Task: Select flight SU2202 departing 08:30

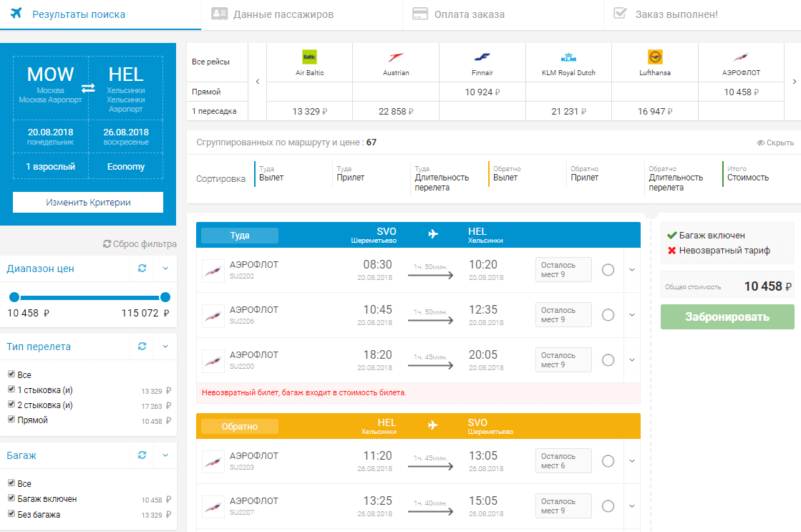Action: [x=608, y=270]
